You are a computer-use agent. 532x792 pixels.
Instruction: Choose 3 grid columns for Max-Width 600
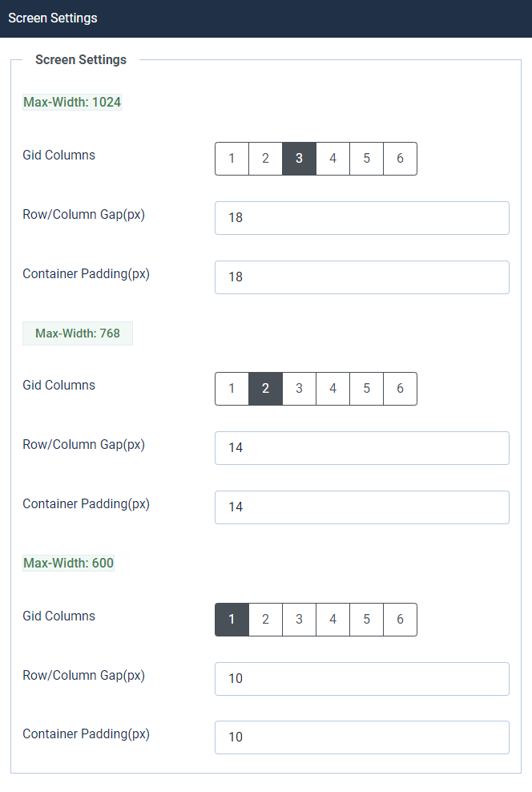point(300,620)
